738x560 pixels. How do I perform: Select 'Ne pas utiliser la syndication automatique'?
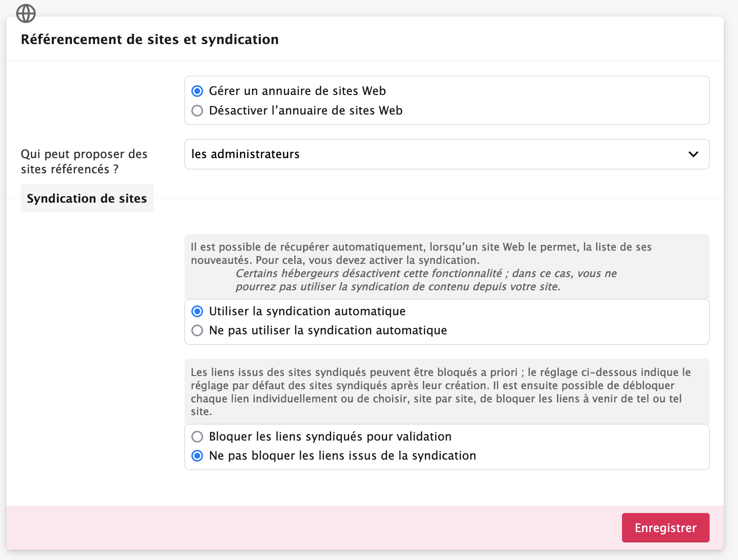click(197, 330)
